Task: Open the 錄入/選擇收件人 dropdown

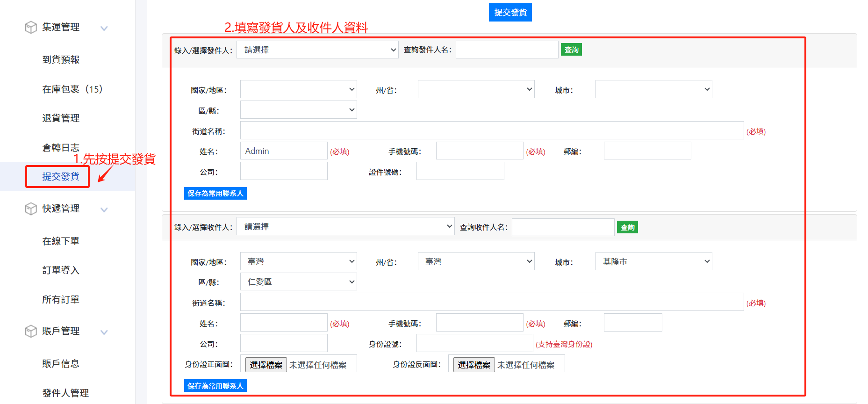Action: pyautogui.click(x=345, y=226)
